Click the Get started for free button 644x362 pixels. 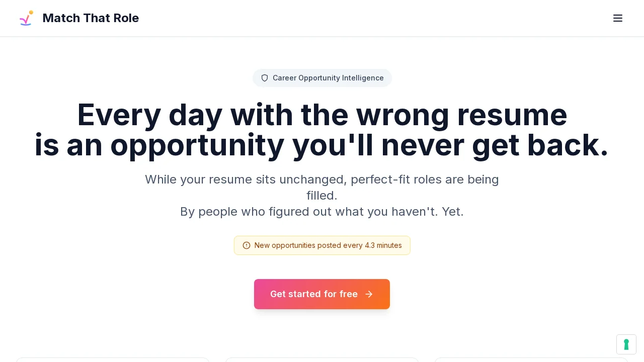tap(322, 294)
